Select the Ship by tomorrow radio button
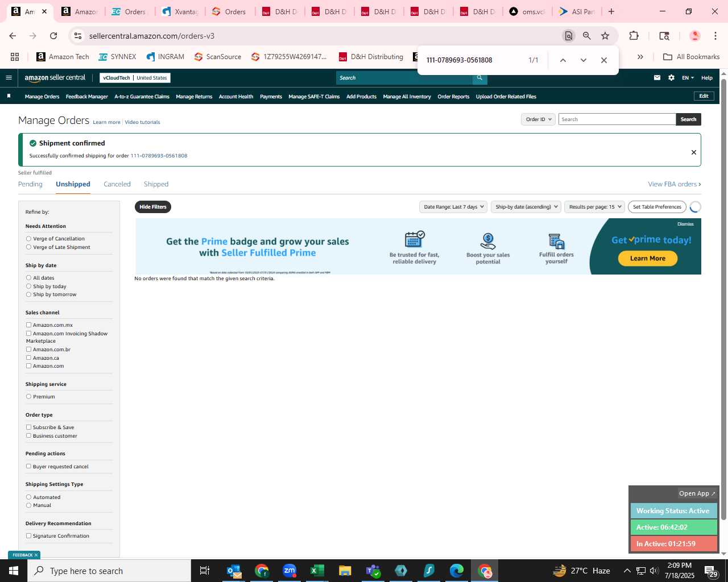 click(x=28, y=294)
